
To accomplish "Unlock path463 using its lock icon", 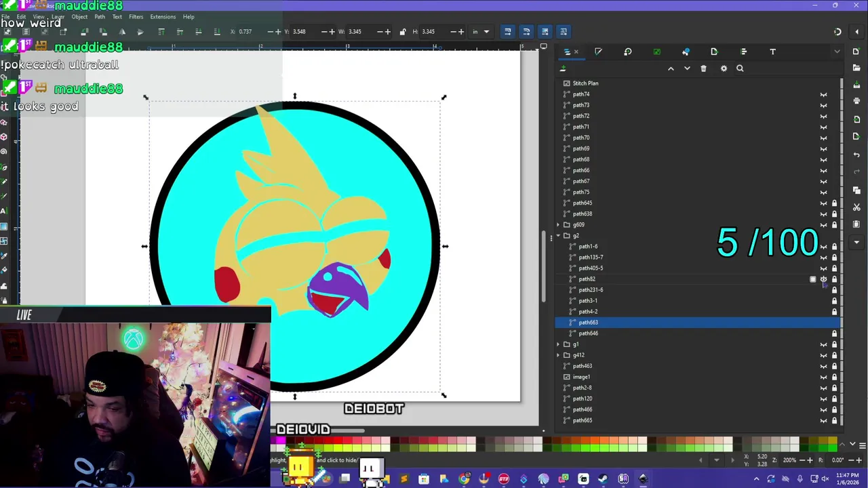I will tap(835, 366).
